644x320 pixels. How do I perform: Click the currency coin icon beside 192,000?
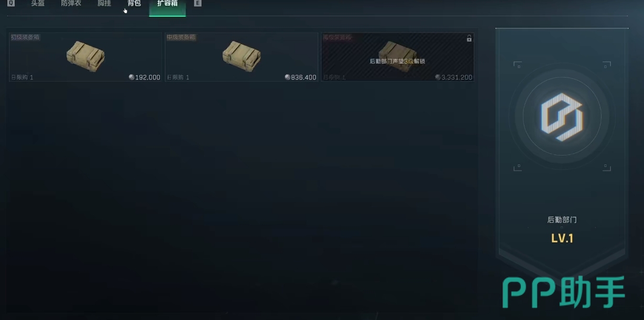click(132, 77)
